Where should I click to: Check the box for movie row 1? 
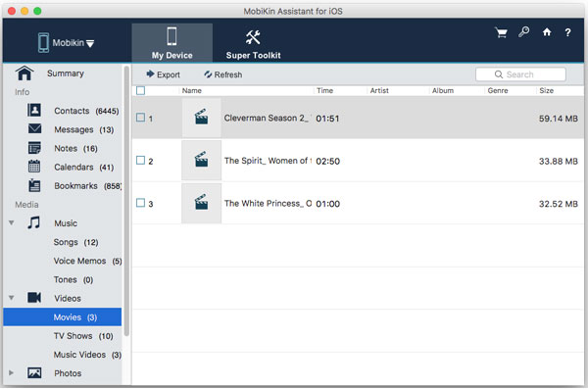coord(140,118)
